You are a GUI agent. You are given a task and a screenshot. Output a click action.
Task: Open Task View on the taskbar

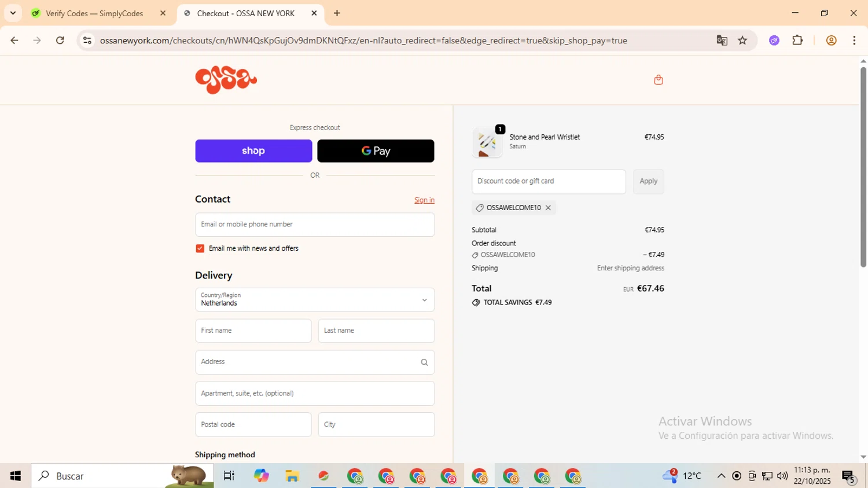[x=229, y=476]
